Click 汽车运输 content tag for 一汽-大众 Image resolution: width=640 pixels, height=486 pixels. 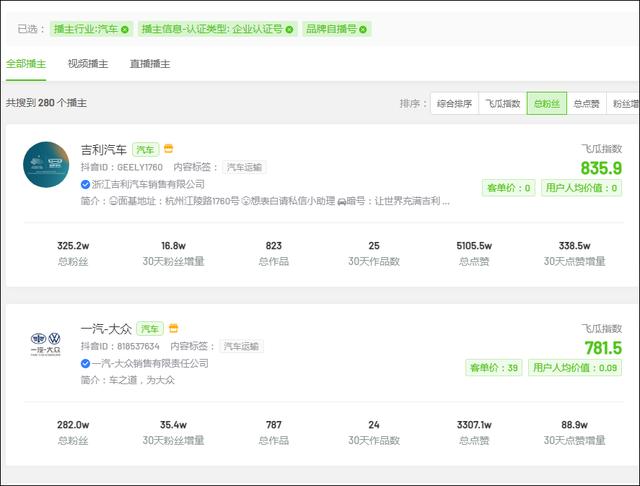241,346
